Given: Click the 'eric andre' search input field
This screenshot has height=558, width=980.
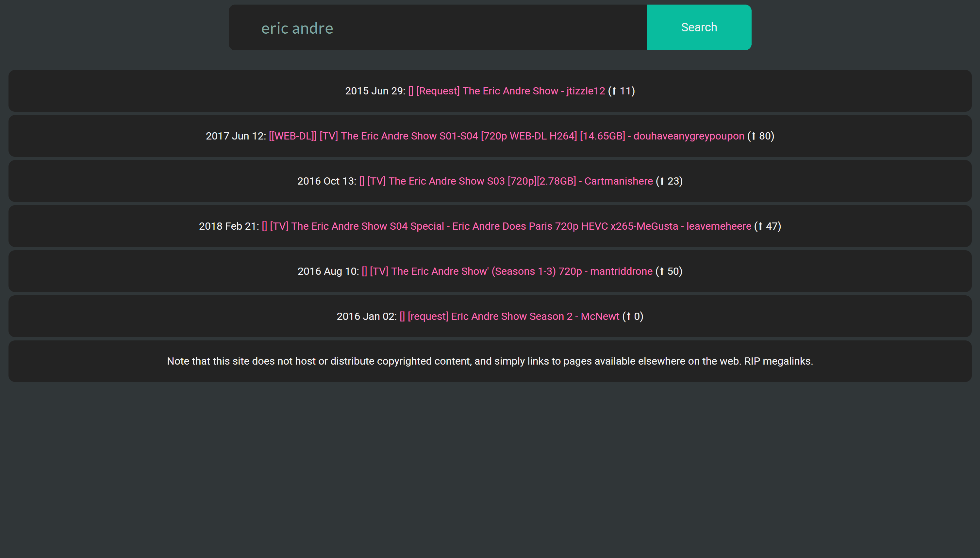Looking at the screenshot, I should [x=437, y=27].
